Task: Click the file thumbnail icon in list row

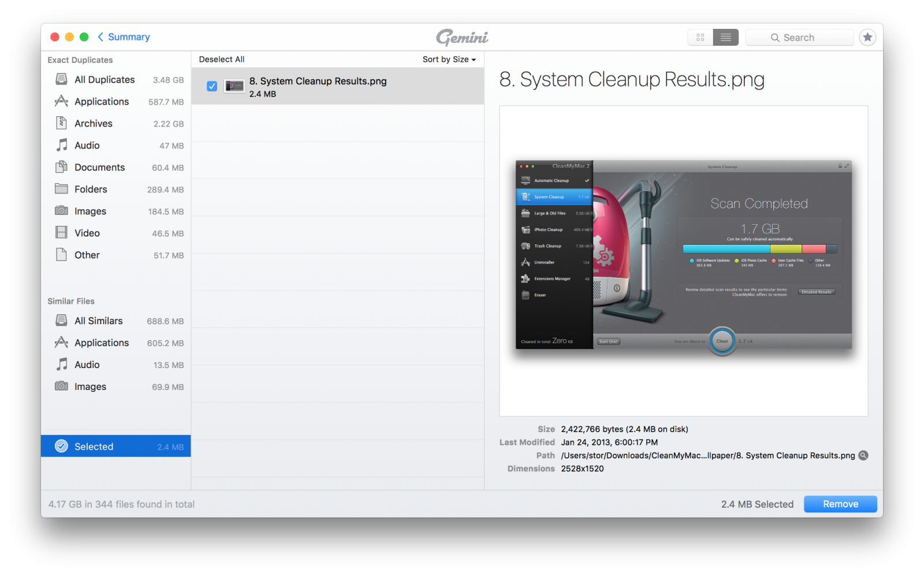Action: 234,87
